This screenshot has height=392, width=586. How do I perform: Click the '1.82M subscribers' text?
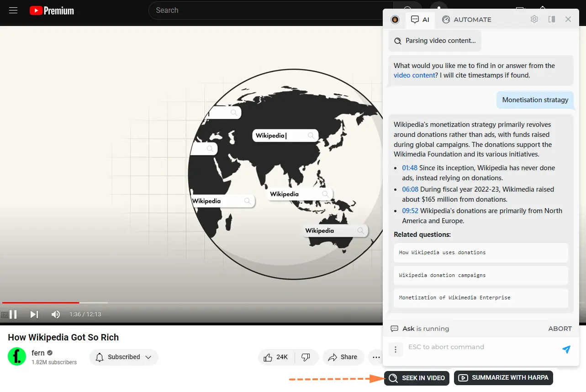pos(54,362)
